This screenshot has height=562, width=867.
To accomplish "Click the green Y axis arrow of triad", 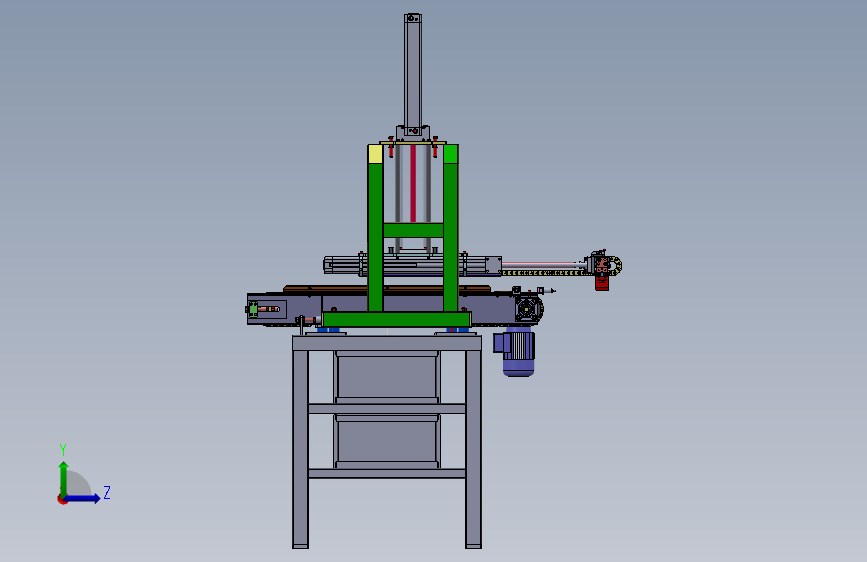I will (64, 478).
